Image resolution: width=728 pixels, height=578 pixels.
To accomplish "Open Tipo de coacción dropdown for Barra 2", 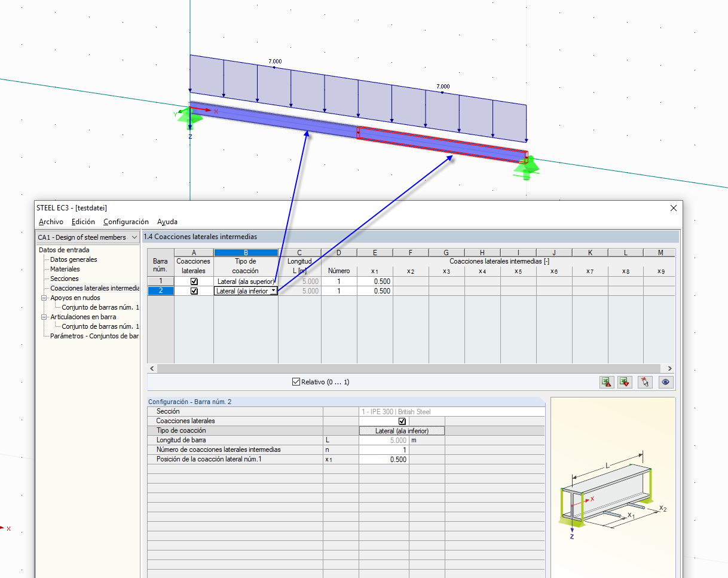I will (x=273, y=291).
